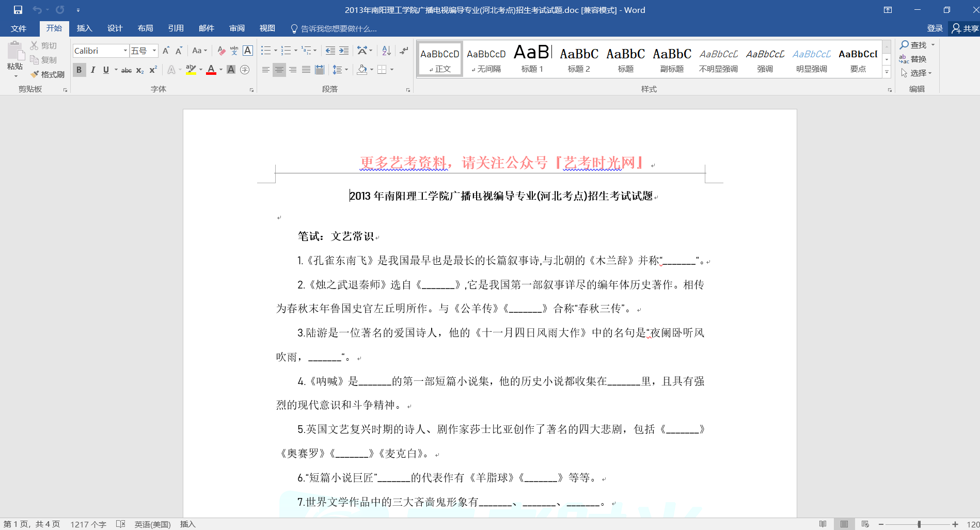Toggle bold formatting

click(79, 70)
